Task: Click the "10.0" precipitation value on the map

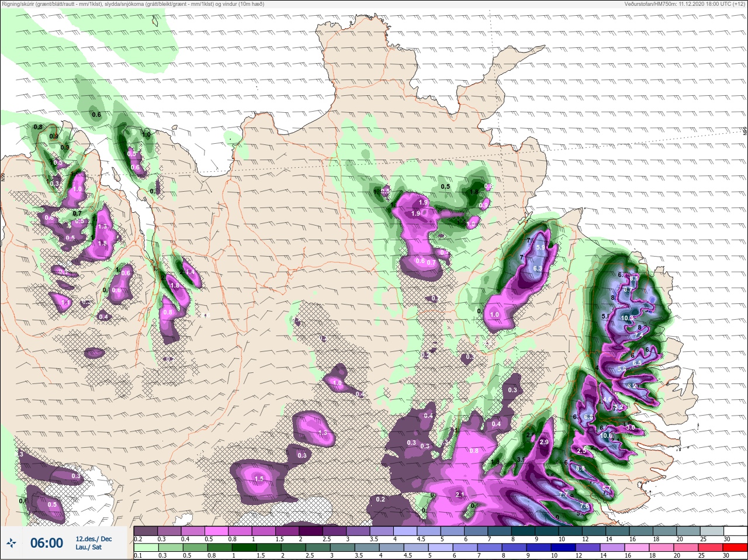Action: 607,436
